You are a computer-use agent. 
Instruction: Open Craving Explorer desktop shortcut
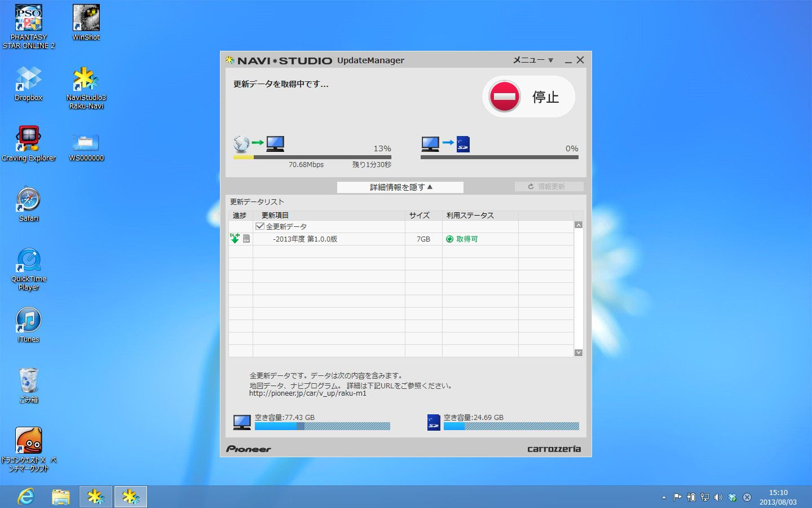[29, 144]
